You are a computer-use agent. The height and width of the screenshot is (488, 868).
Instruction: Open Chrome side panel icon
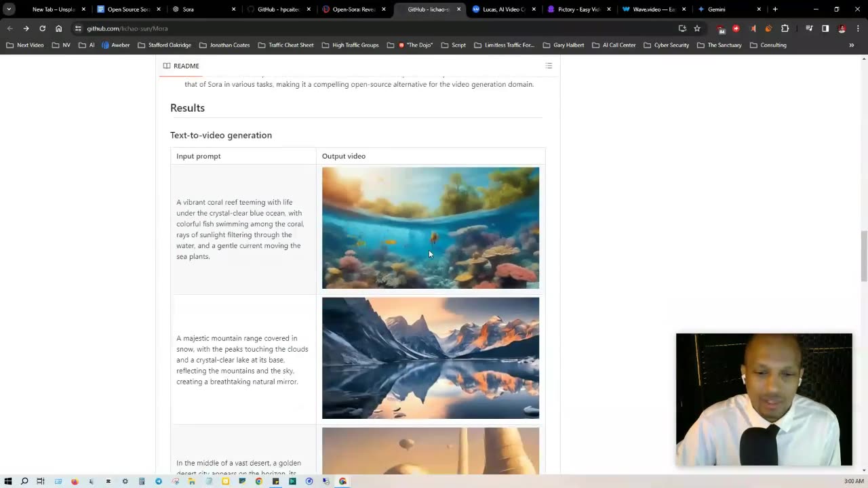pyautogui.click(x=825, y=28)
